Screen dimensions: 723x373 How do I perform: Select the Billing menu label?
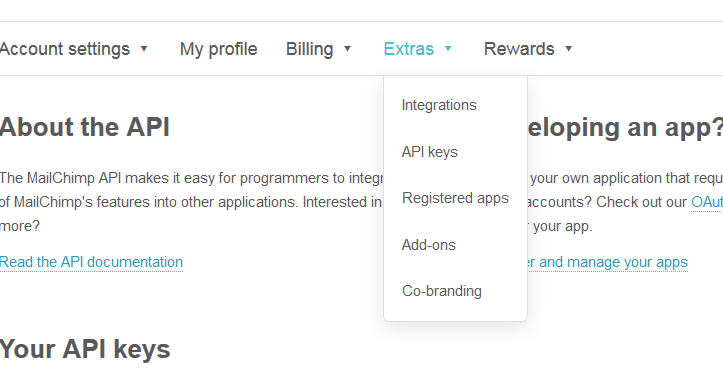[309, 49]
